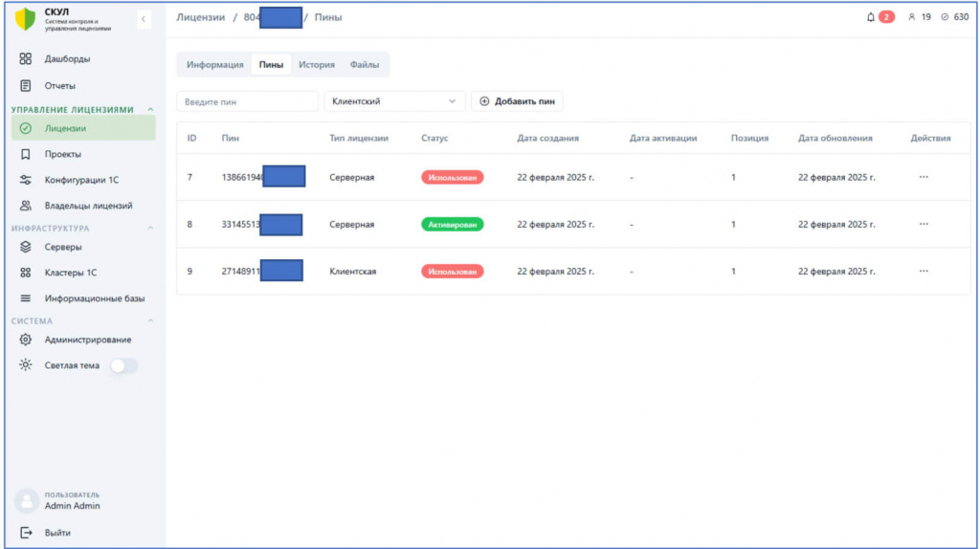Viewport: 980px width, 549px height.
Task: Select the Пины tab
Action: 271,65
